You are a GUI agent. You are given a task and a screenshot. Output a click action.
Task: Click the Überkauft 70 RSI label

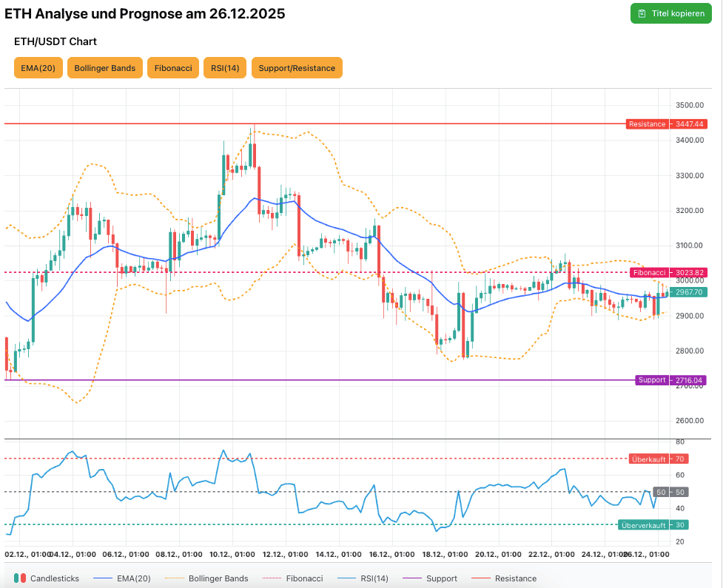click(x=658, y=459)
